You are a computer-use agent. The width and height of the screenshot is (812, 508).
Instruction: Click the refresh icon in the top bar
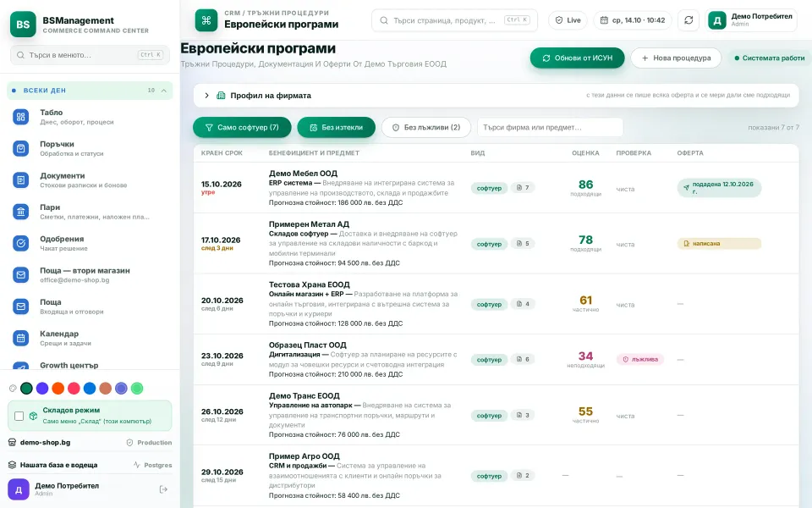689,20
